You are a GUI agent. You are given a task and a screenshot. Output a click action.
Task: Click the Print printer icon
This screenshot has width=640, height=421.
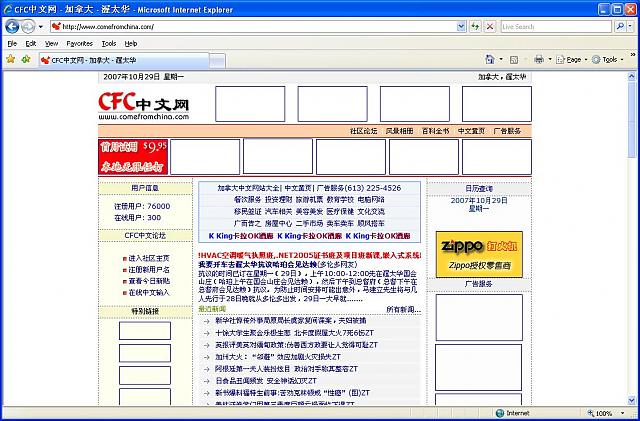539,60
